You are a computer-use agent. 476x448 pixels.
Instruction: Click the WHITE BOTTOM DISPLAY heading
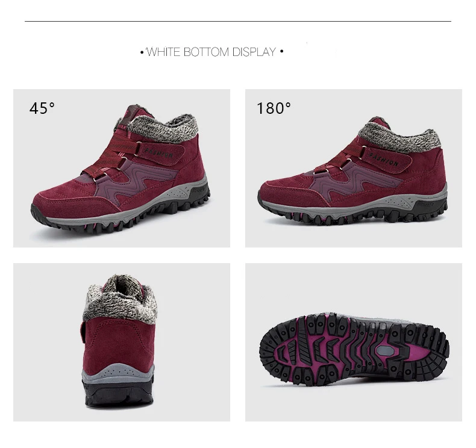click(x=211, y=52)
